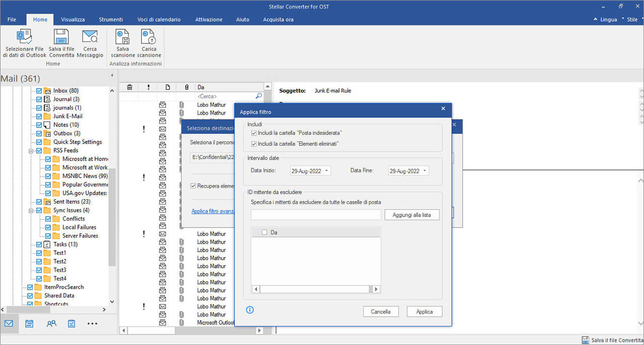
Task: Uncheck the Inbox folder checkbox
Action: coord(39,91)
